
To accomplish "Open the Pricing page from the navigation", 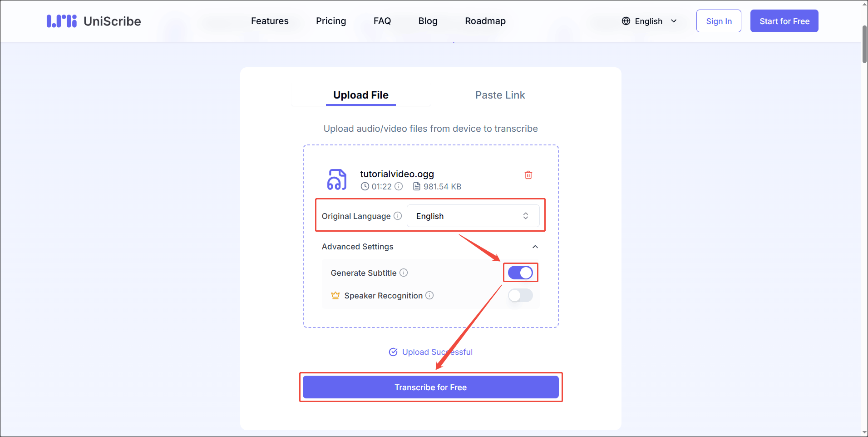I will coord(331,21).
